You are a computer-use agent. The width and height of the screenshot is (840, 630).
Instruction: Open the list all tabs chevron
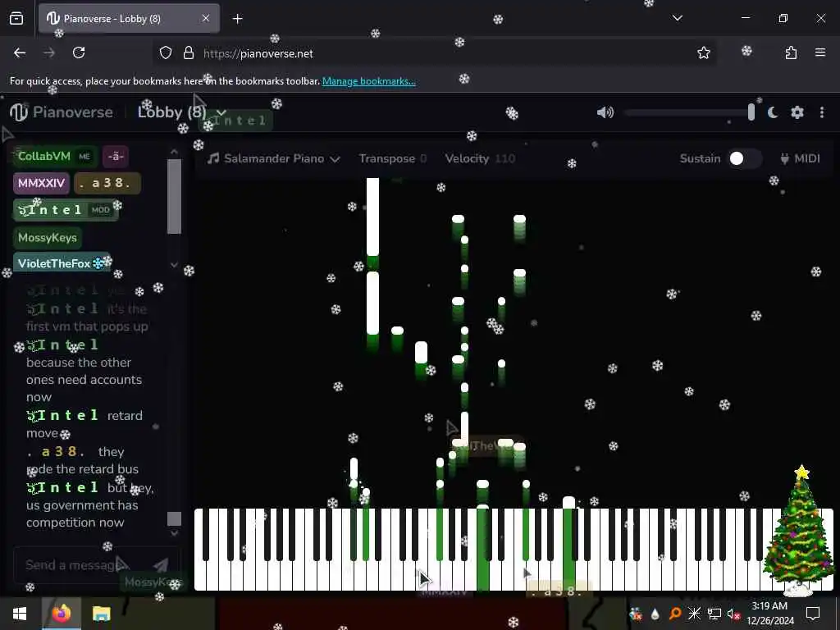pyautogui.click(x=677, y=18)
